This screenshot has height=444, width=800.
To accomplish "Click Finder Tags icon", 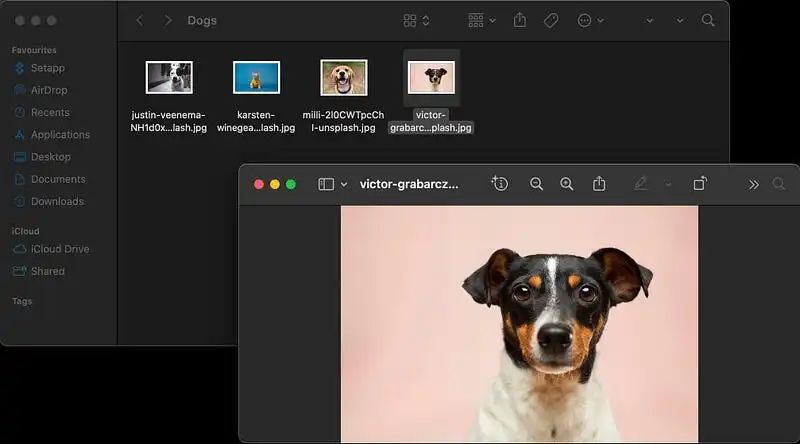I will click(x=551, y=20).
